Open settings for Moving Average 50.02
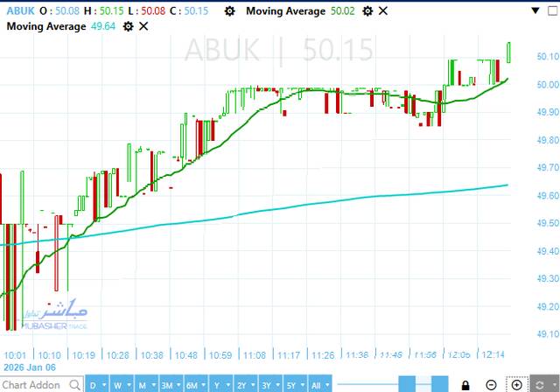 click(x=367, y=10)
